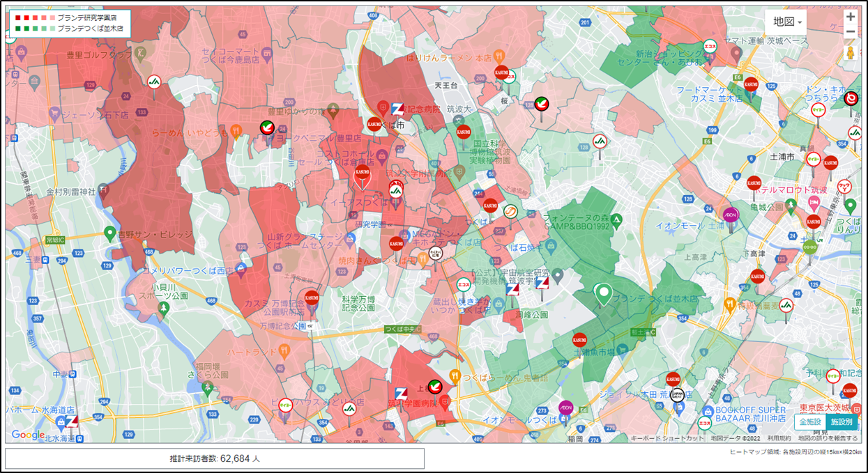Open the キーボード ショートカット link
Image resolution: width=868 pixels, height=473 pixels.
tap(667, 438)
